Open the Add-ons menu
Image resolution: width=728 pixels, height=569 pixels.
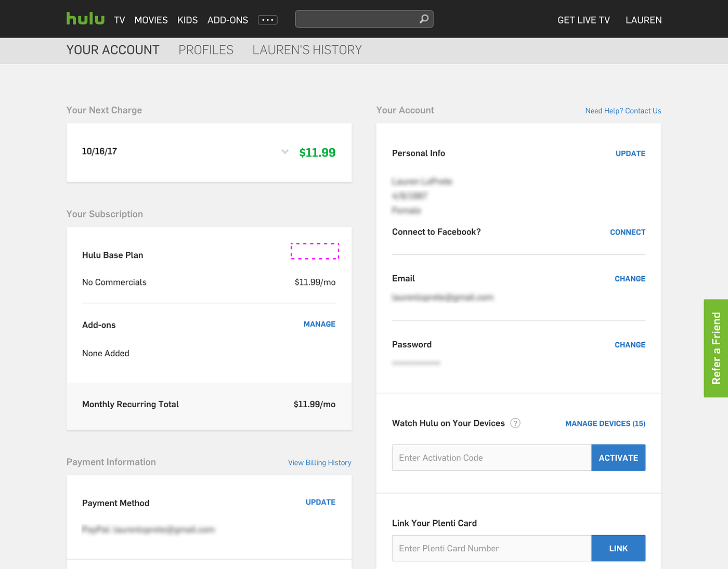(x=228, y=20)
